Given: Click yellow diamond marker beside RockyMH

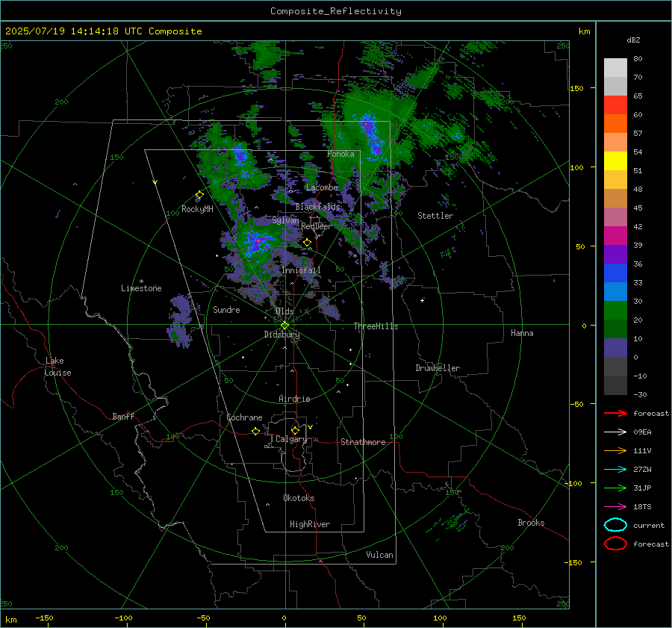Looking at the screenshot, I should point(199,195).
